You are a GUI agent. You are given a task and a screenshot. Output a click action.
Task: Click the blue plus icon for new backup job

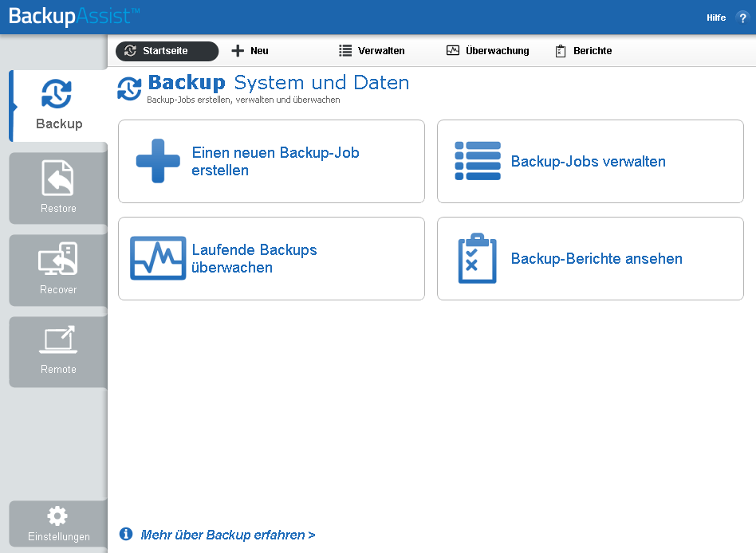point(158,161)
